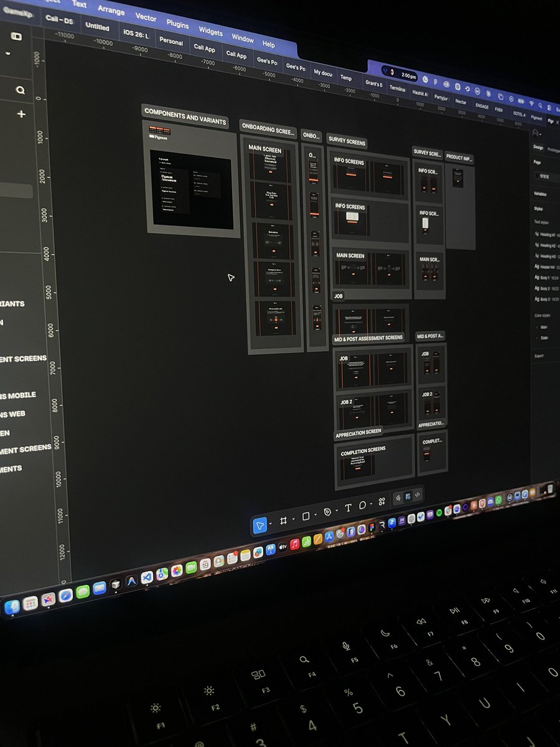
Task: Select the PRODUCT IMP section label
Action: (460, 157)
